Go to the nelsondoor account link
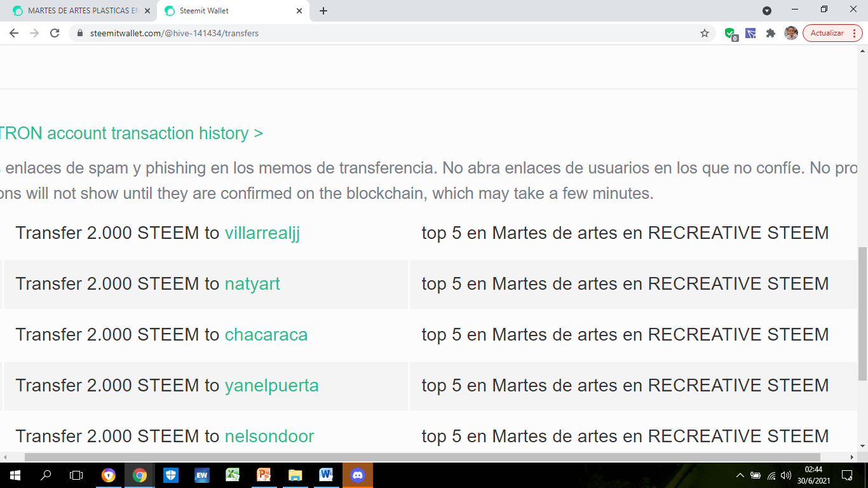This screenshot has height=488, width=868. pos(269,437)
